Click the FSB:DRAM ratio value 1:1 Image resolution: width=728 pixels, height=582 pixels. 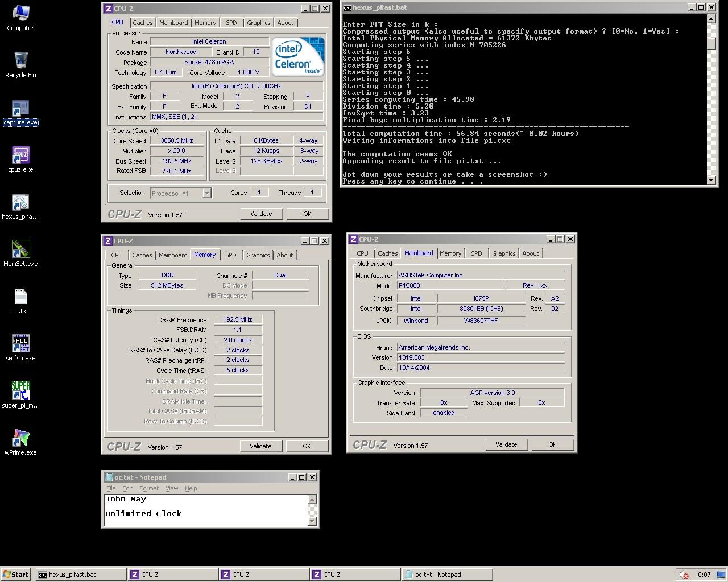click(x=238, y=330)
